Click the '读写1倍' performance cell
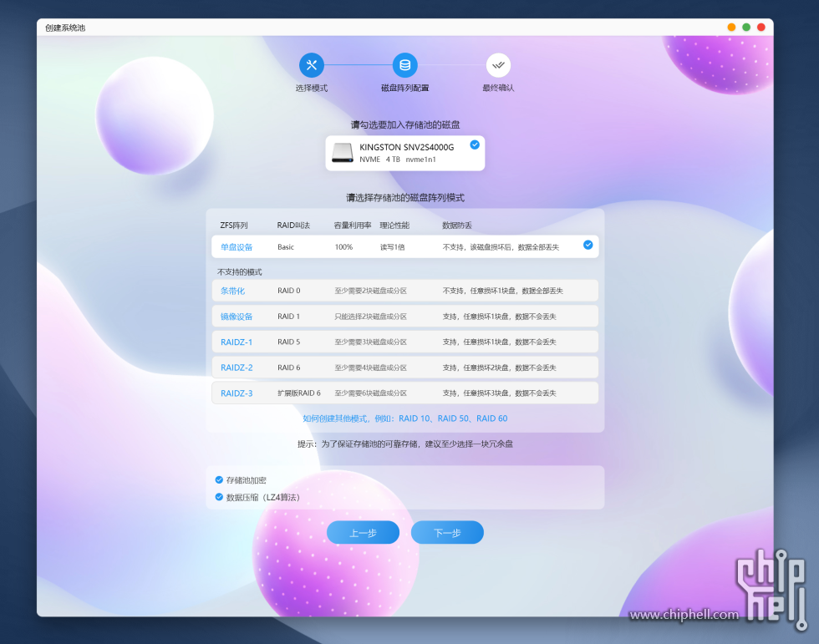Screen dimensions: 819x644 pyautogui.click(x=392, y=247)
